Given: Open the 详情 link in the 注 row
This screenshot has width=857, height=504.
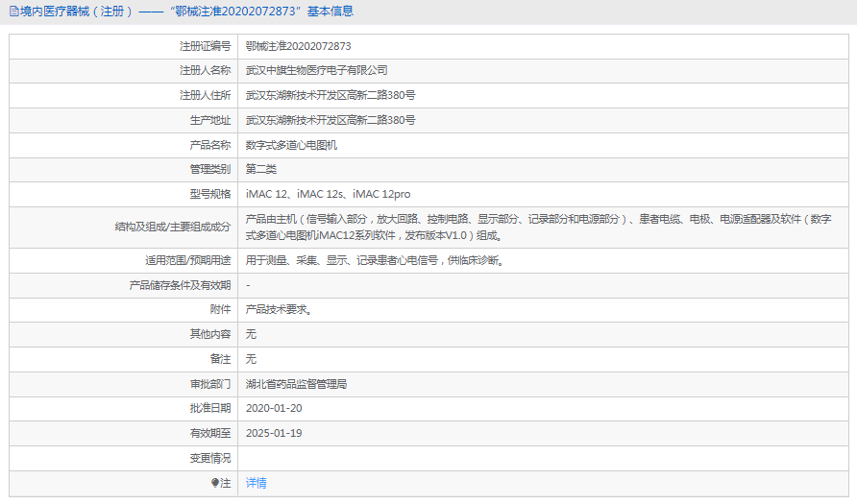Looking at the screenshot, I should pos(256,483).
